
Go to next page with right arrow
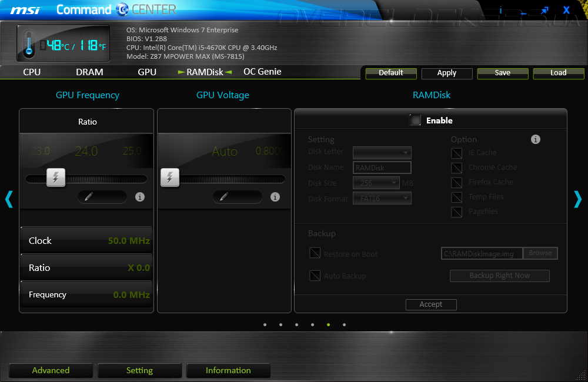pos(578,199)
